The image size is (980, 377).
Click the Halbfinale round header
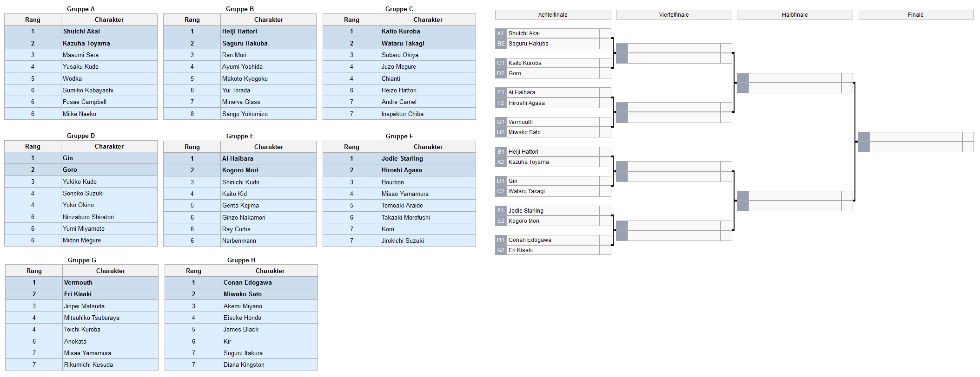click(795, 15)
